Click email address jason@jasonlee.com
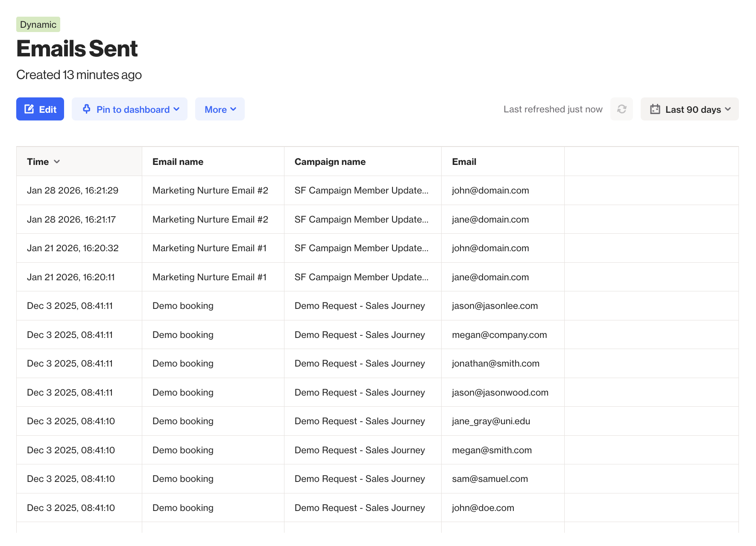The width and height of the screenshot is (756, 546). [x=495, y=306]
